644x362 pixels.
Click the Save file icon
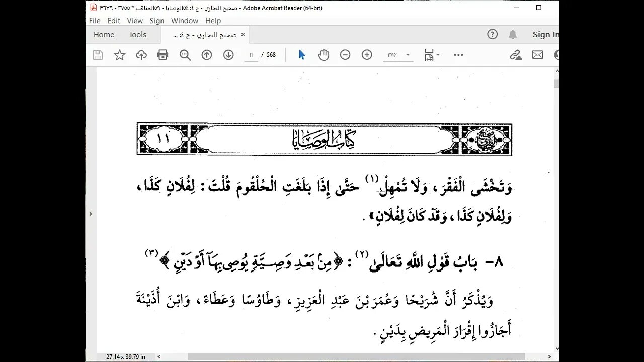click(x=98, y=55)
